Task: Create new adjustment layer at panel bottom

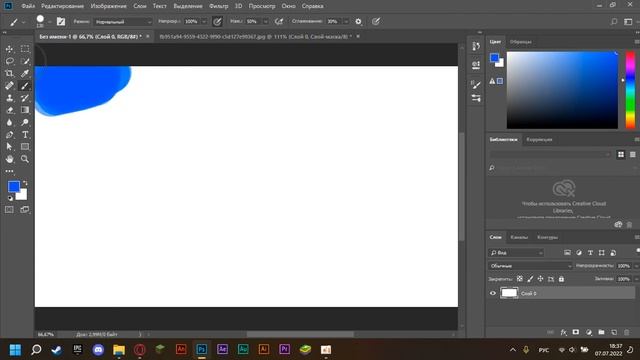Action: [x=589, y=333]
